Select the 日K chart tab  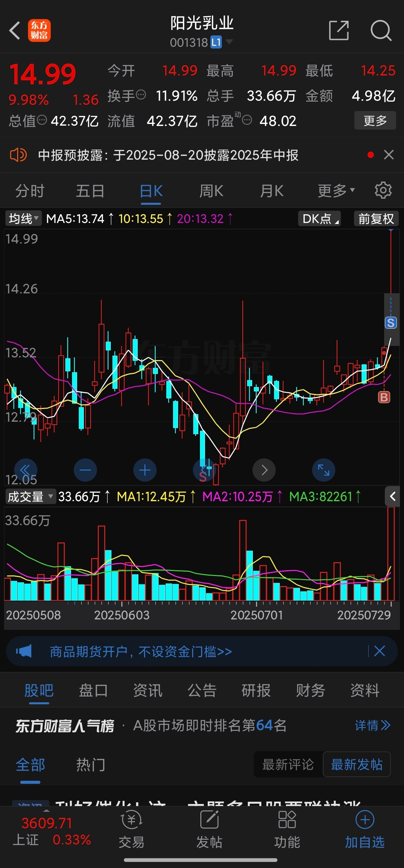click(x=151, y=191)
